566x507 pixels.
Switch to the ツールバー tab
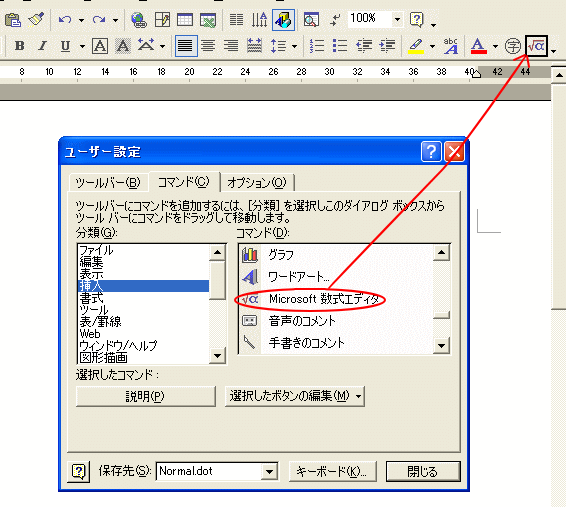108,183
